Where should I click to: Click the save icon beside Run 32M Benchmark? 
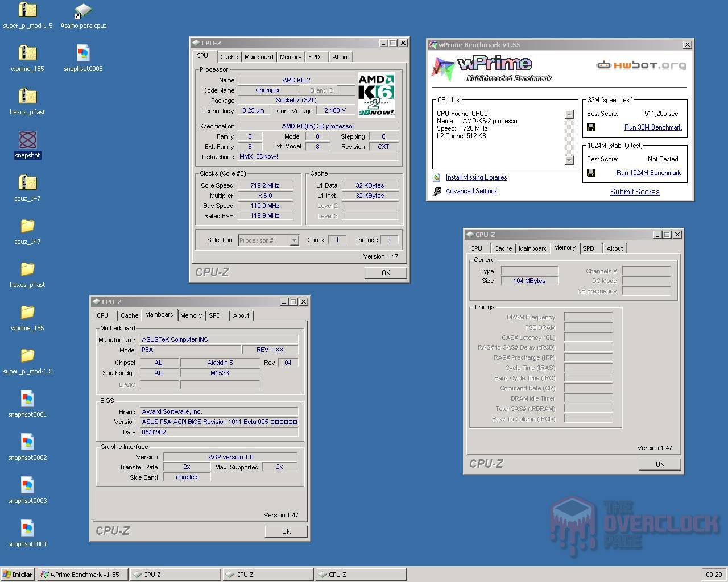click(x=591, y=127)
